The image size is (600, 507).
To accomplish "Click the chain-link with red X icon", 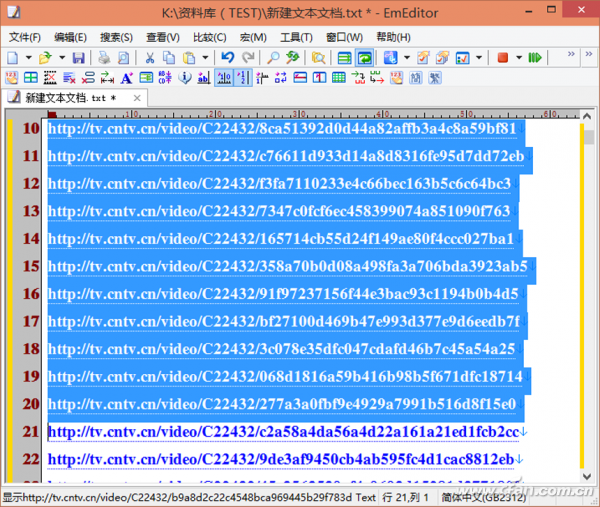I will 88,78.
